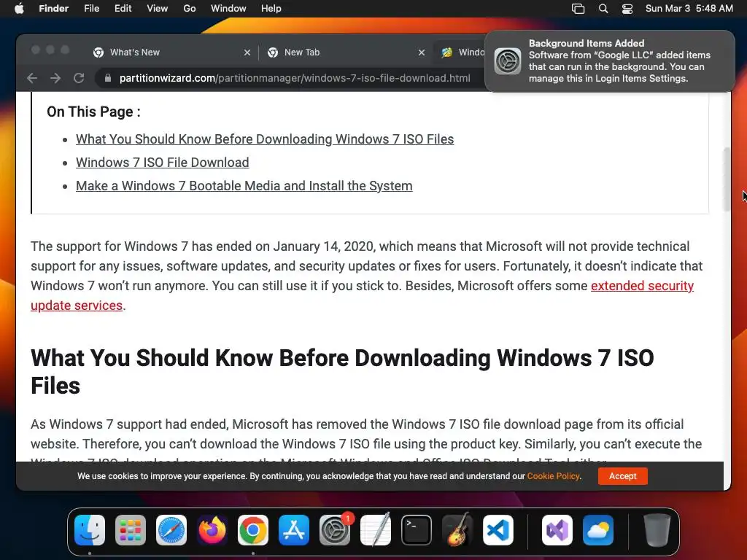Screen dimensions: 747x560
Task: Open TextEdit from the Dock
Action: coord(376,530)
